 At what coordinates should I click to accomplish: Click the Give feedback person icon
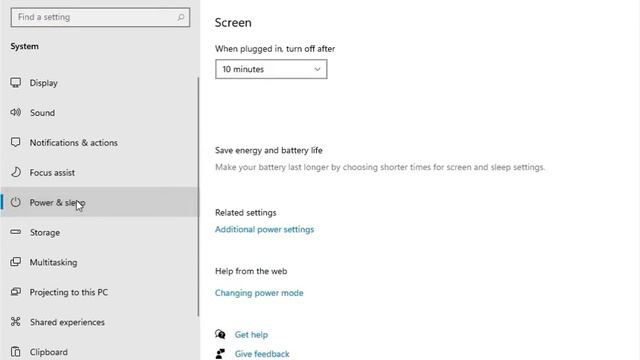pos(220,353)
